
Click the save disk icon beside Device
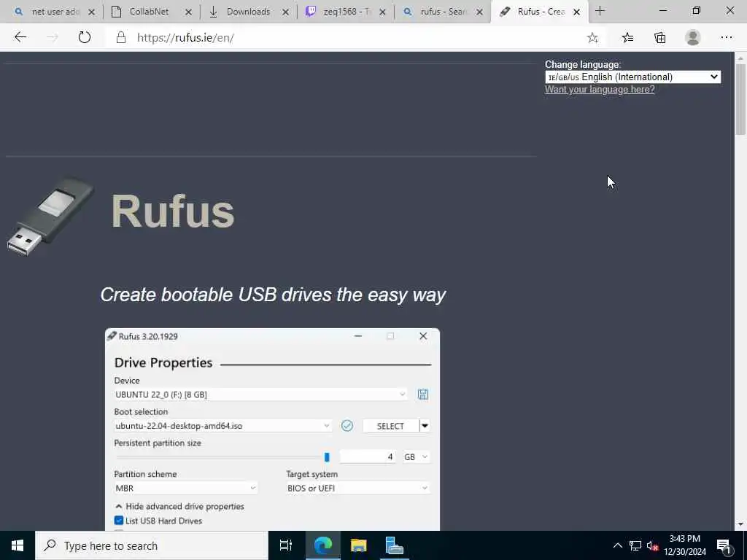click(422, 394)
